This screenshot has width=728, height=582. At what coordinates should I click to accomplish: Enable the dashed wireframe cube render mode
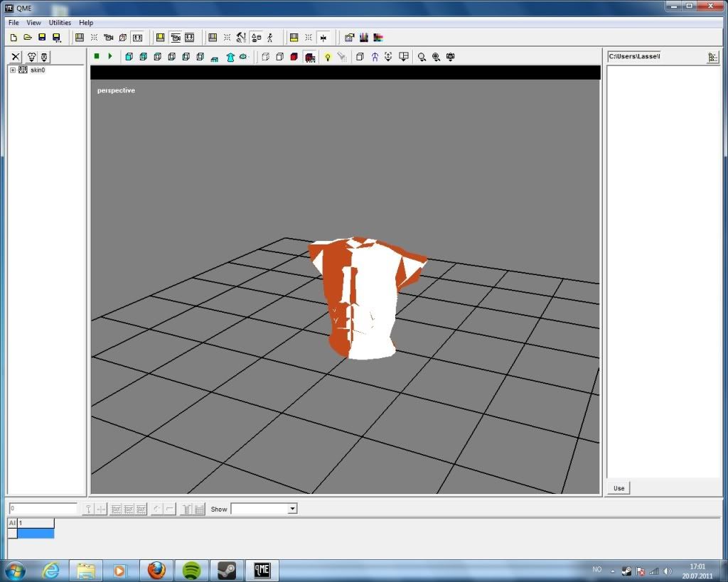[x=266, y=57]
